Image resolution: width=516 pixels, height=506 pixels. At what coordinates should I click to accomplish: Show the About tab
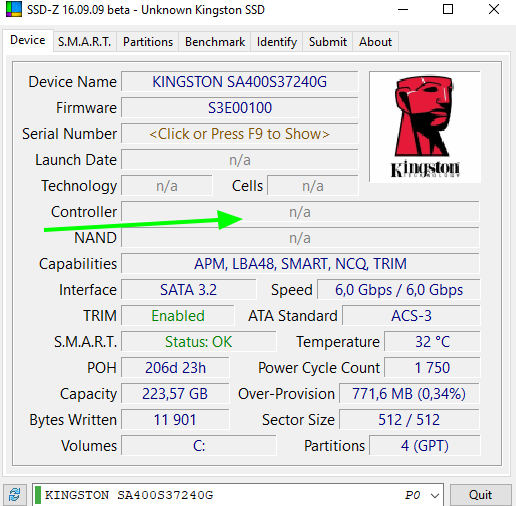(x=375, y=42)
